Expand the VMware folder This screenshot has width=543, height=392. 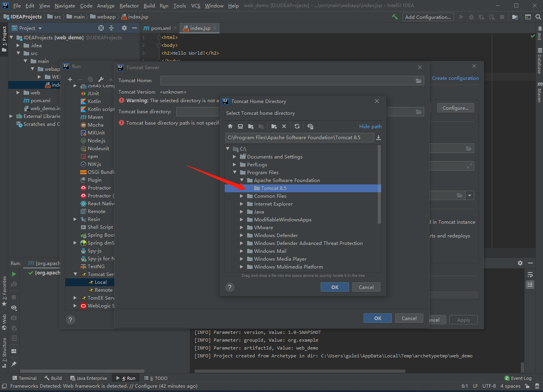pyautogui.click(x=242, y=227)
